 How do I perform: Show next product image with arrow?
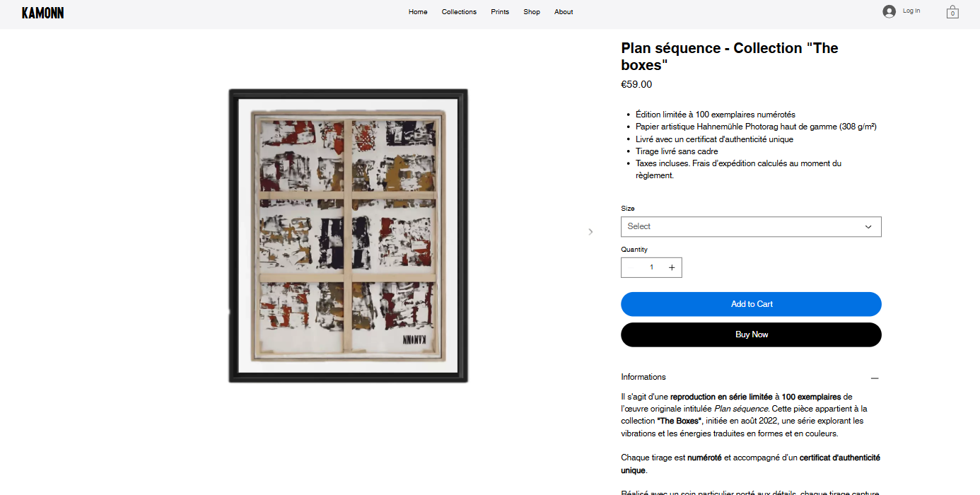[590, 232]
